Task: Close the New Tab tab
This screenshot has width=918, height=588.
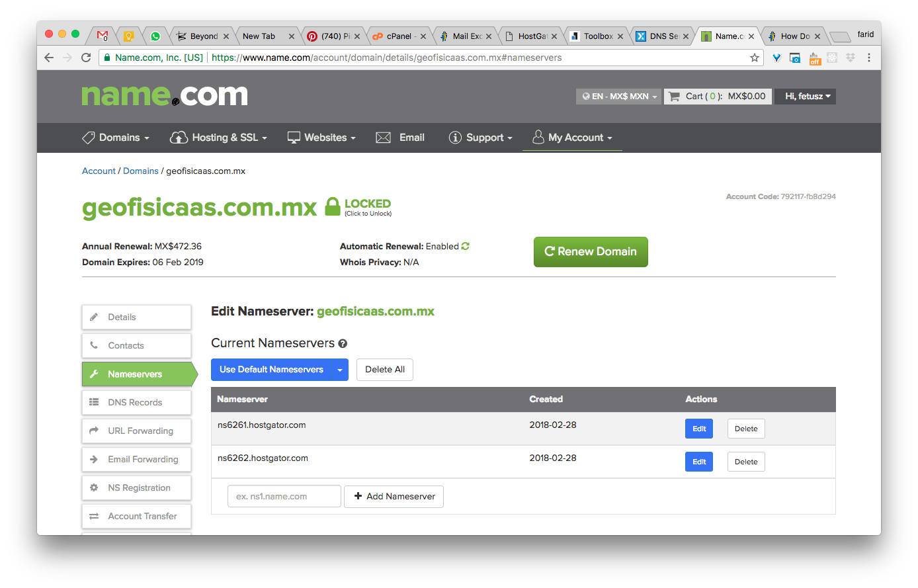Action: point(291,36)
